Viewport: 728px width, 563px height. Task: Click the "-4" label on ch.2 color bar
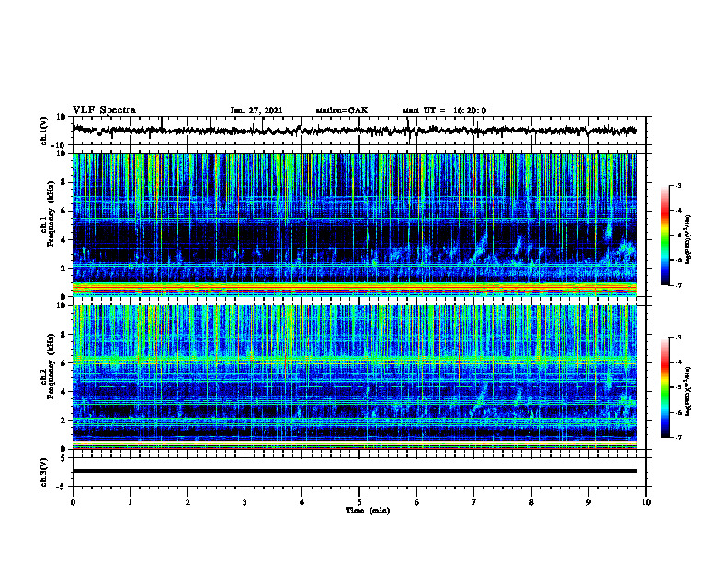678,362
